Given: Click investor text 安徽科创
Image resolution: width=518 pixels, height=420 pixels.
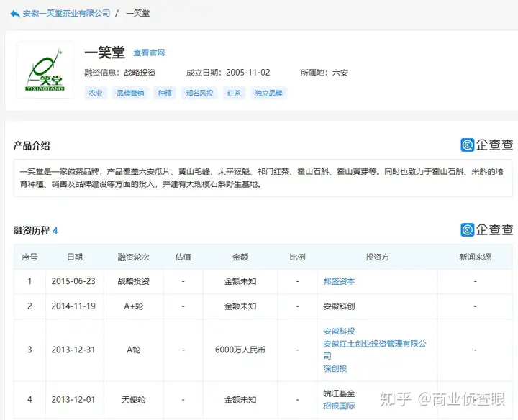Looking at the screenshot, I should click(339, 306).
